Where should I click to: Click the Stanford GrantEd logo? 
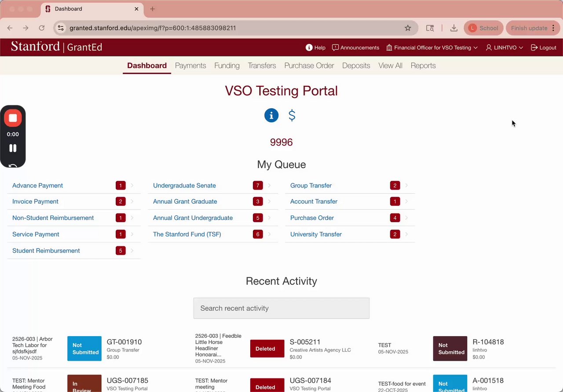click(56, 47)
